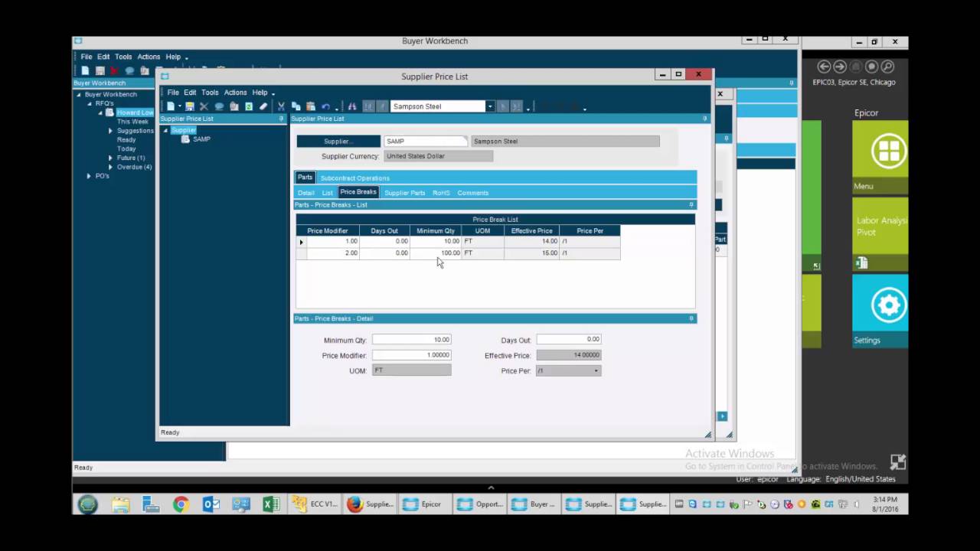The height and width of the screenshot is (551, 980).
Task: Click the Days Out input field
Action: pyautogui.click(x=569, y=339)
